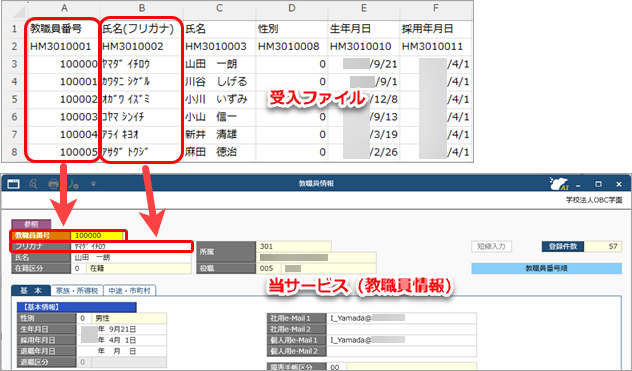Click cell HM3010011 in spreadsheet
This screenshot has width=632, height=371.
coord(436,46)
